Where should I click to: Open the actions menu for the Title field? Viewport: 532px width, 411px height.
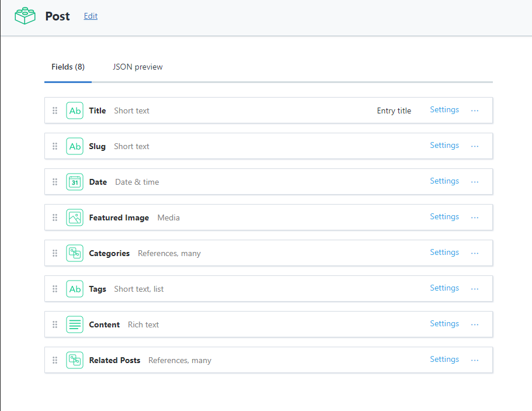click(474, 110)
